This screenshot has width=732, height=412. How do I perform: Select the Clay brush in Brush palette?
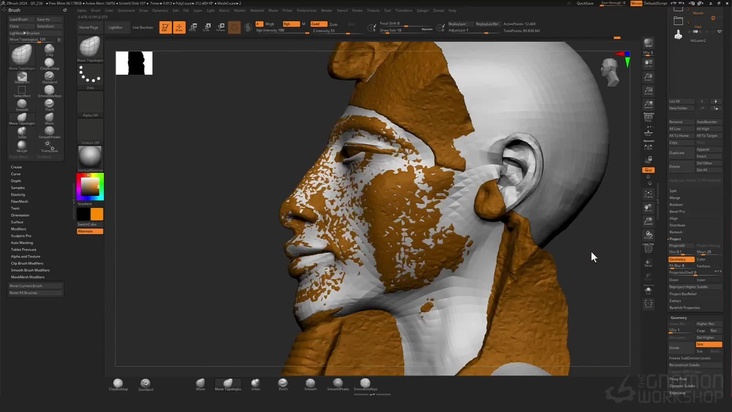click(49, 50)
